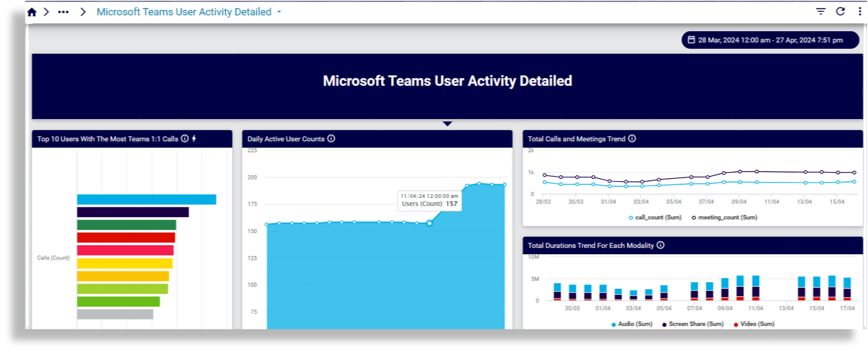Screen dimensions: 868x352
Task: Select the gray bottom bar in calls chart
Action: click(x=115, y=314)
